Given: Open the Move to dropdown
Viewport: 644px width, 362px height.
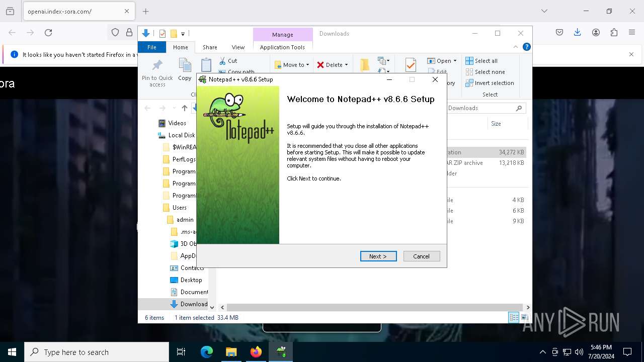Looking at the screenshot, I should point(292,65).
